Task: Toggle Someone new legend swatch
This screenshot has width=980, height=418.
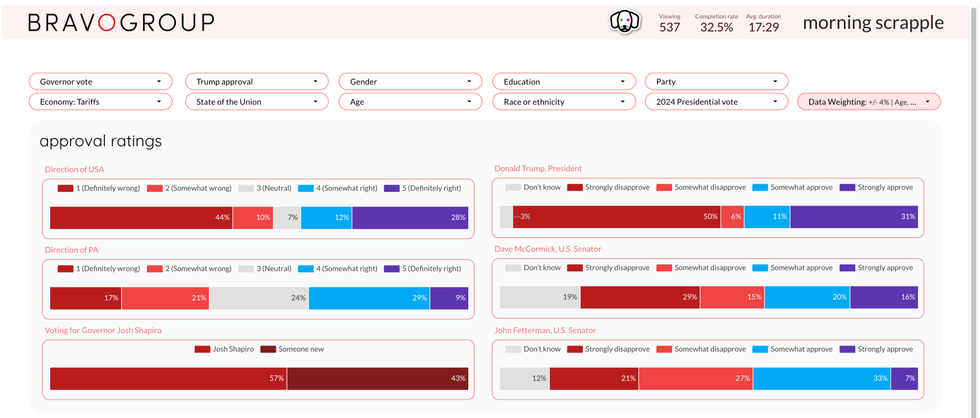Action: coord(268,349)
